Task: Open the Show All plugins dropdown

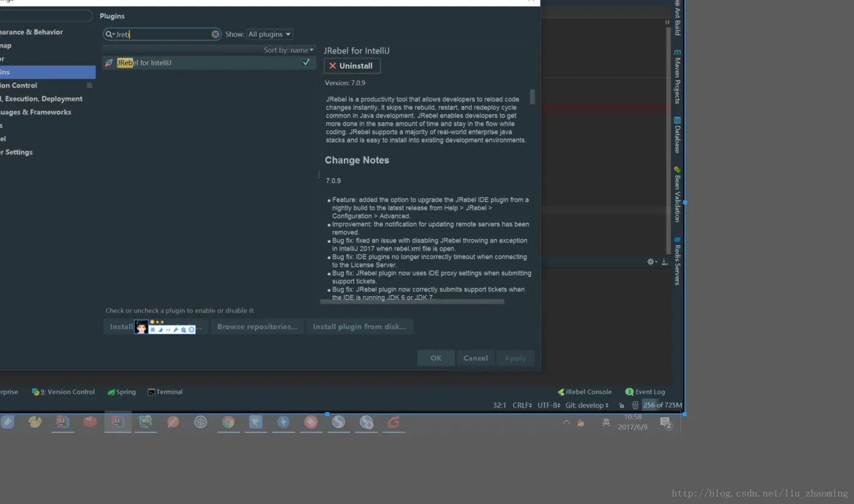Action: coord(270,34)
